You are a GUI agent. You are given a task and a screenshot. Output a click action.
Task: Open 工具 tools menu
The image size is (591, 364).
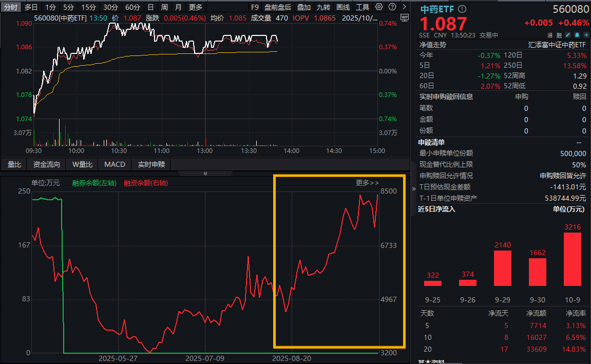tap(363, 7)
